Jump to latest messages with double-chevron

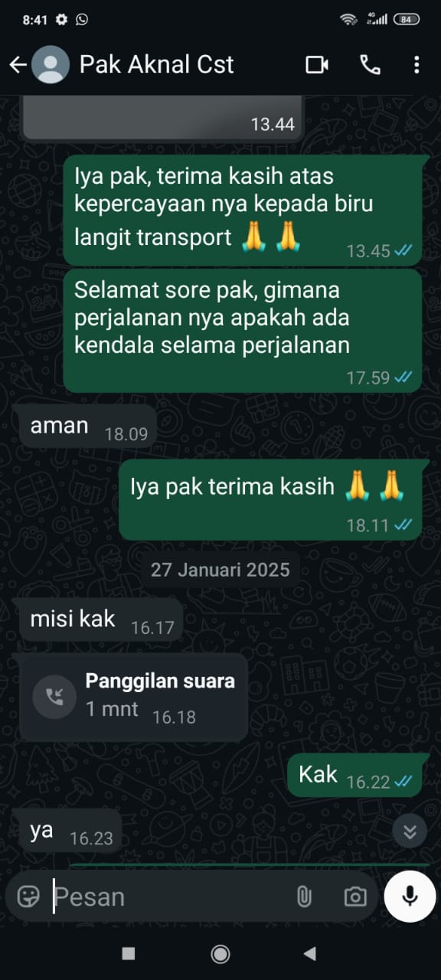tap(410, 831)
